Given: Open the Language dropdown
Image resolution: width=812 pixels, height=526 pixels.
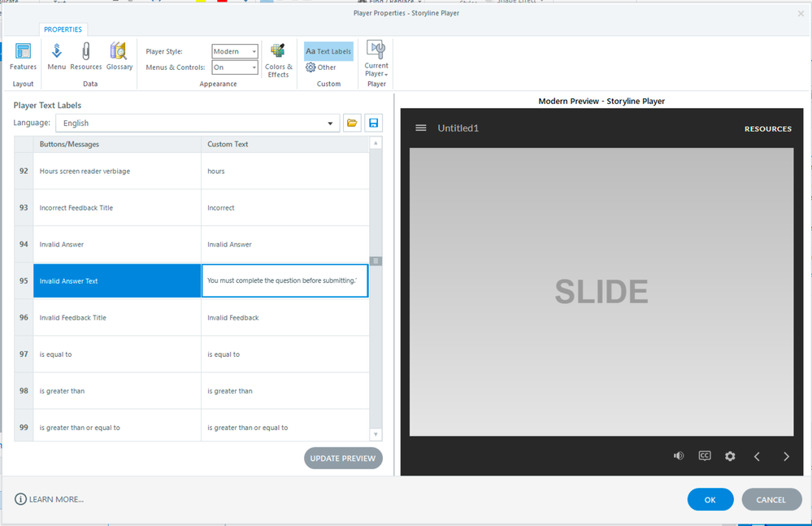Looking at the screenshot, I should pos(330,124).
